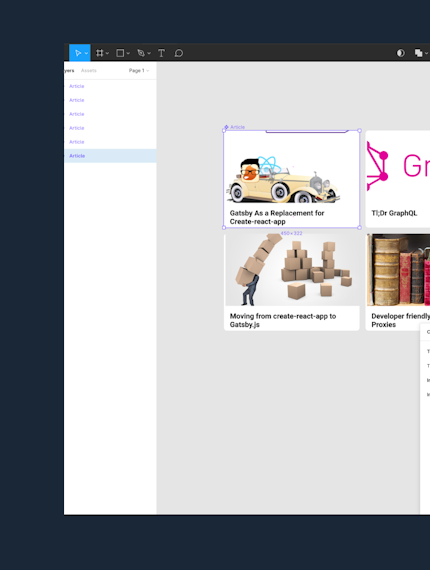Click the 'Tl;Dr GraphQL' title text

(394, 213)
